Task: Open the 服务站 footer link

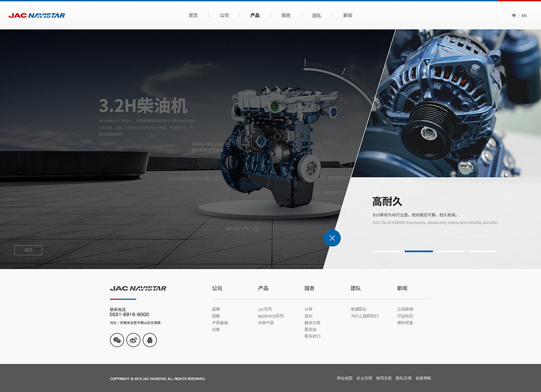Action: [310, 329]
